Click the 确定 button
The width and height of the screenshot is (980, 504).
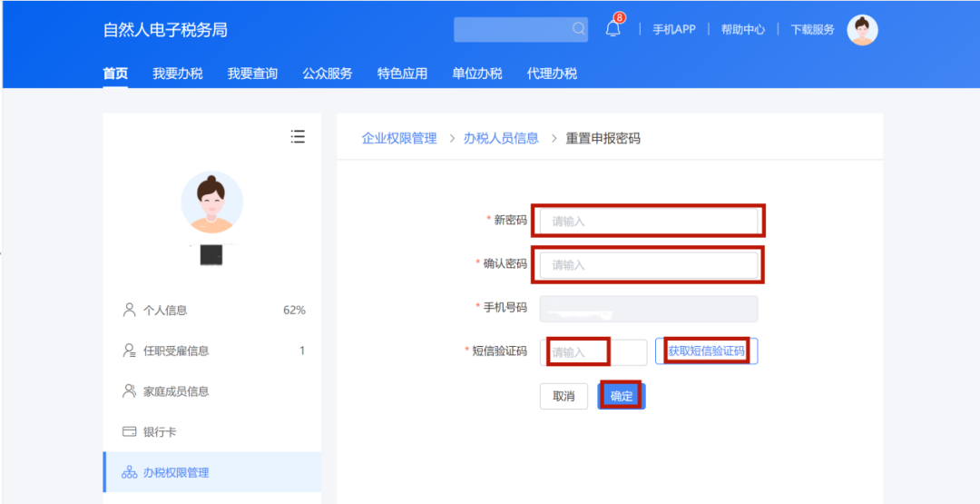(622, 397)
